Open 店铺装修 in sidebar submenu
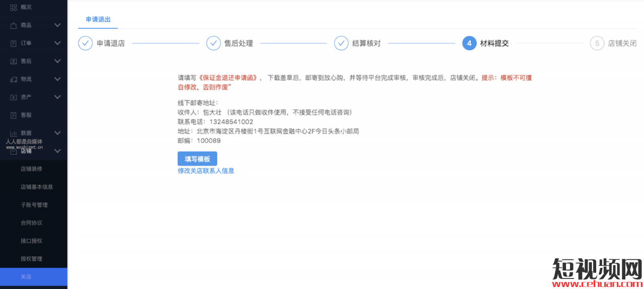The width and height of the screenshot is (644, 289). coord(31,169)
